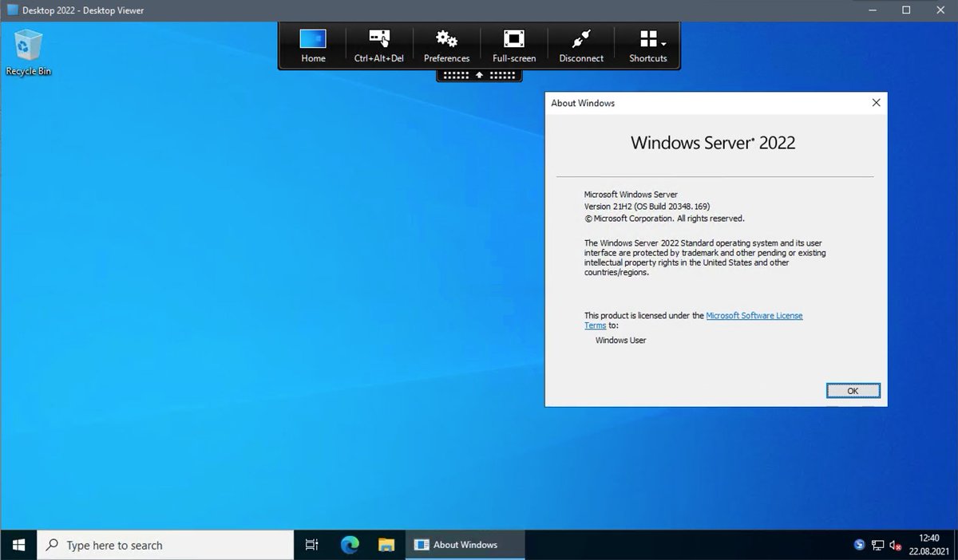The image size is (958, 560).
Task: Open Preferences from the viewer toolbar
Action: click(446, 45)
